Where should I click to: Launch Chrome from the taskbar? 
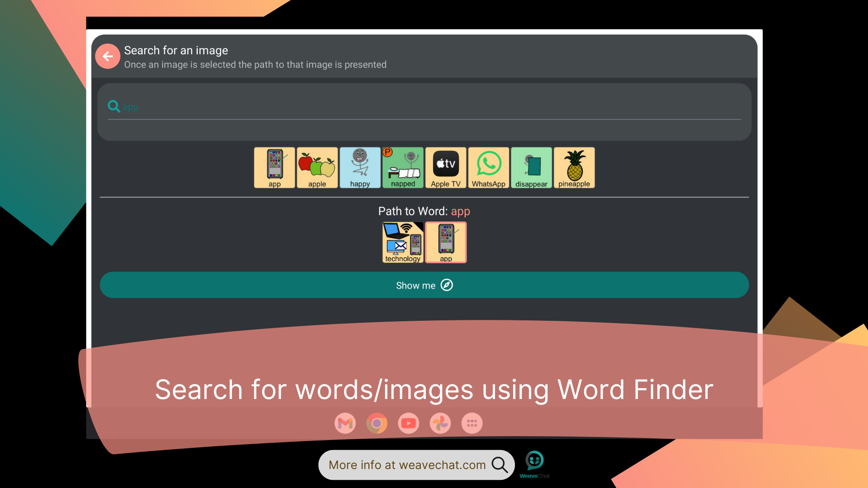point(377,423)
